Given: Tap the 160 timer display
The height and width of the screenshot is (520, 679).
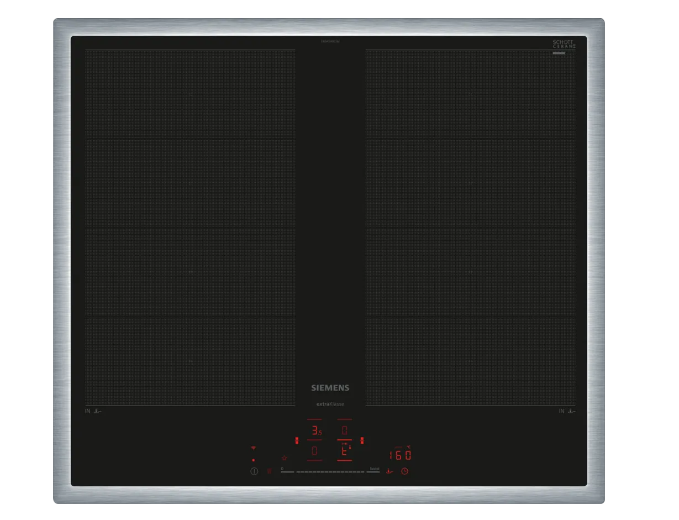Looking at the screenshot, I should click(400, 455).
